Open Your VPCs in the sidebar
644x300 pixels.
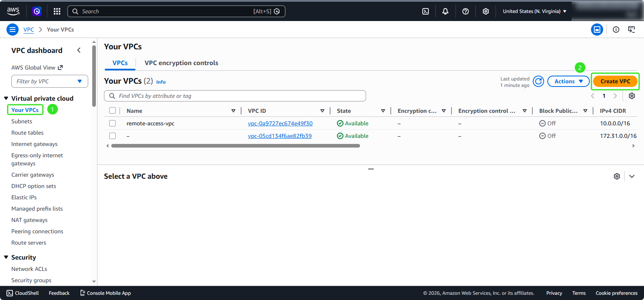25,110
